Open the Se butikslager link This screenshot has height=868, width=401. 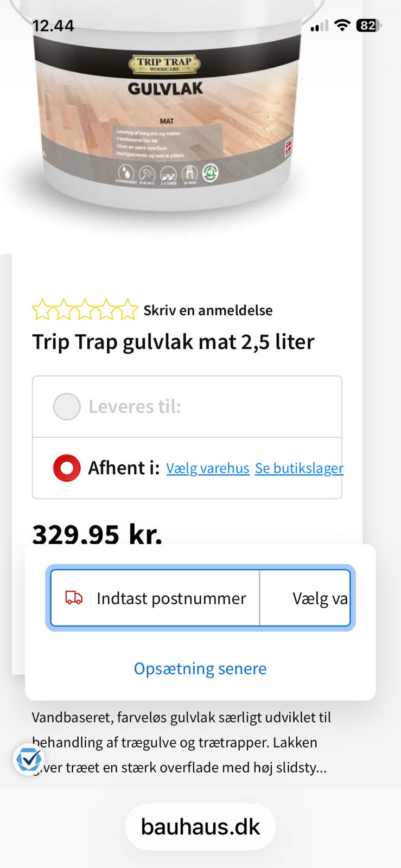point(299,468)
